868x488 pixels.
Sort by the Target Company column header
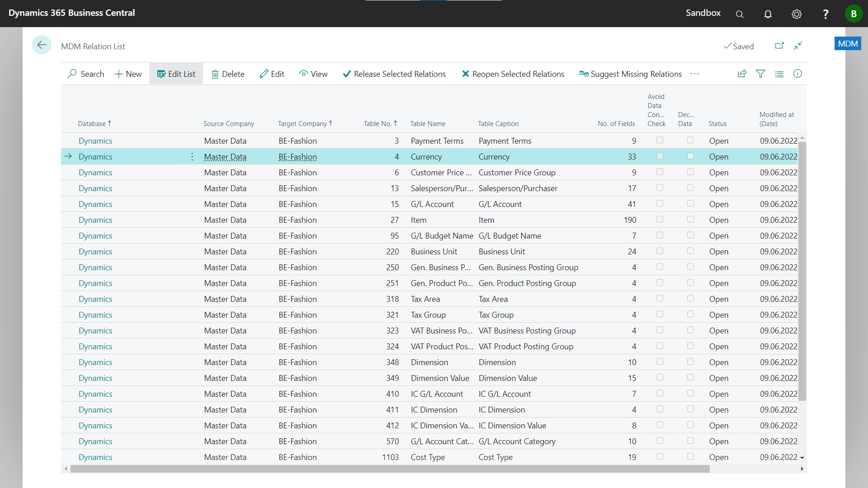click(305, 123)
